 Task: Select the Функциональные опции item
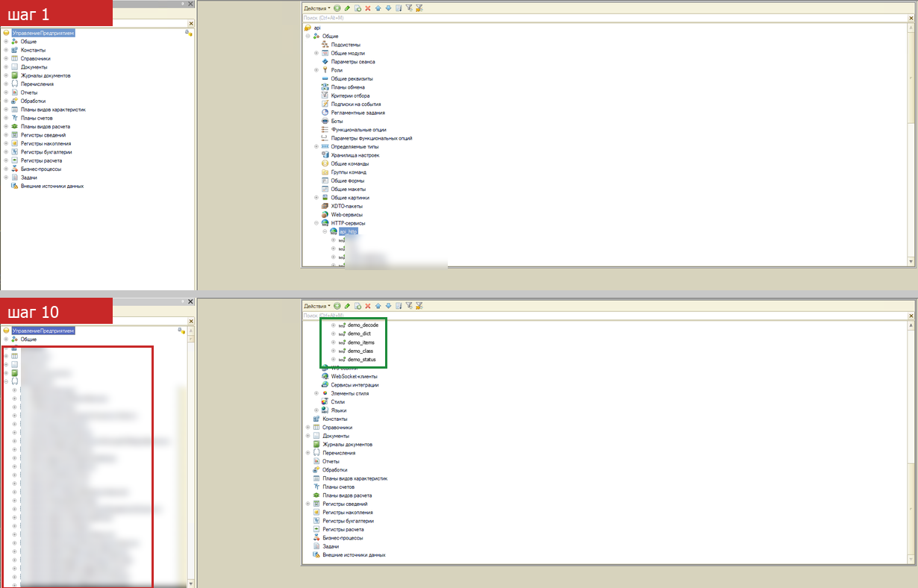[359, 130]
